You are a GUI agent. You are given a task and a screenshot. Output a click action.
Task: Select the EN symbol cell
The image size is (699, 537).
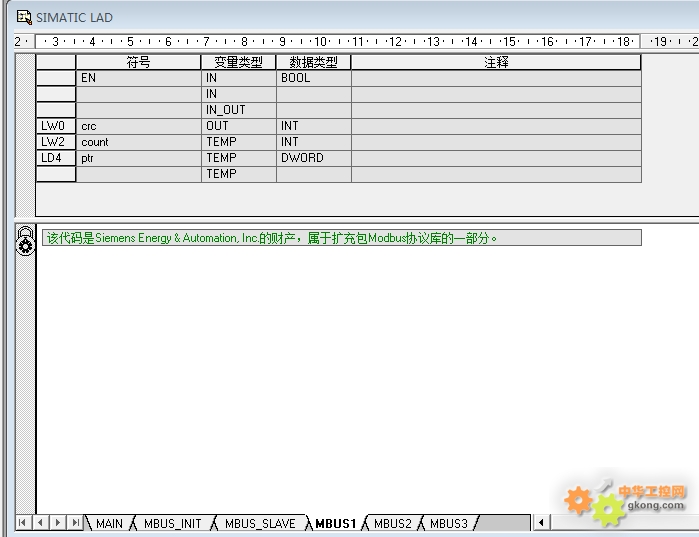click(x=139, y=78)
